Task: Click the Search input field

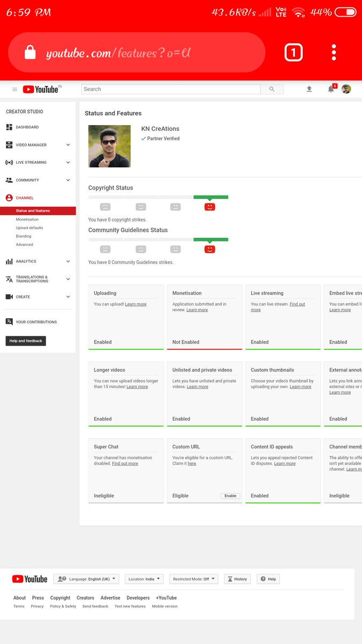Action: [171, 89]
